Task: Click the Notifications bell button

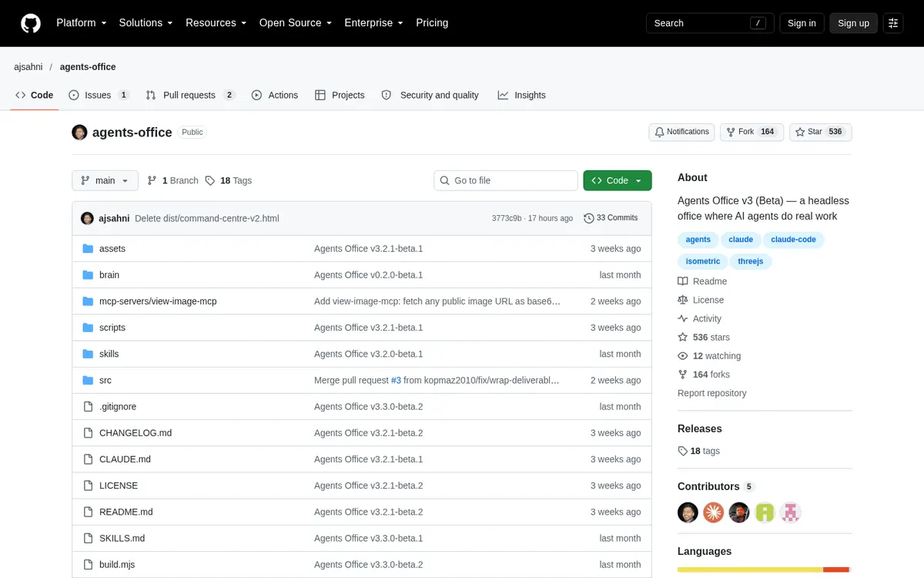Action: pyautogui.click(x=681, y=133)
